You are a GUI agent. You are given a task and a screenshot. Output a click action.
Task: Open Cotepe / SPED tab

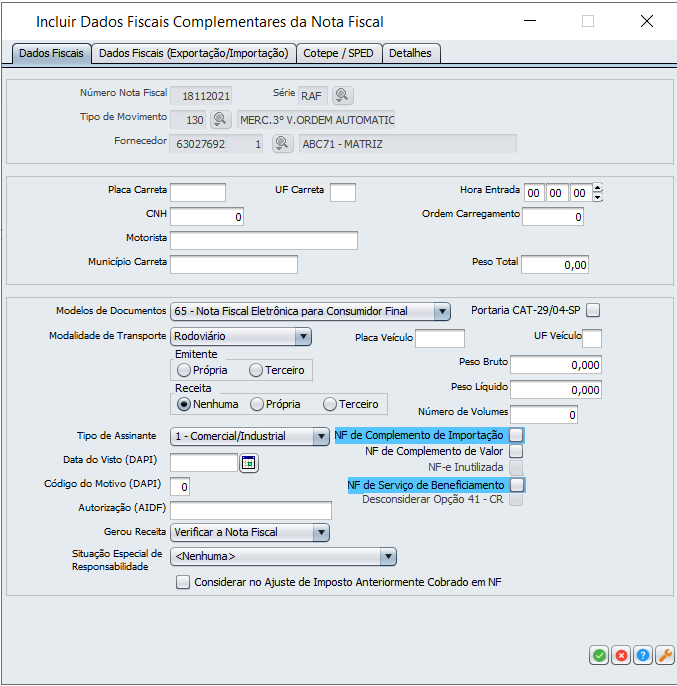coord(338,53)
